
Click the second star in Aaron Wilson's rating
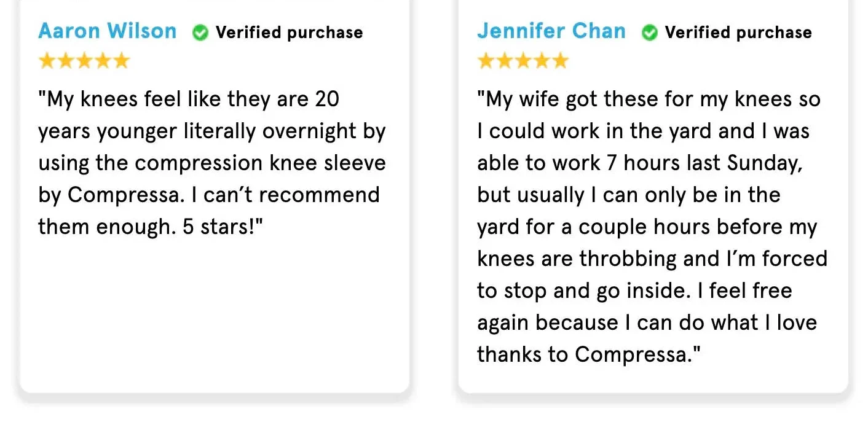coord(65,61)
